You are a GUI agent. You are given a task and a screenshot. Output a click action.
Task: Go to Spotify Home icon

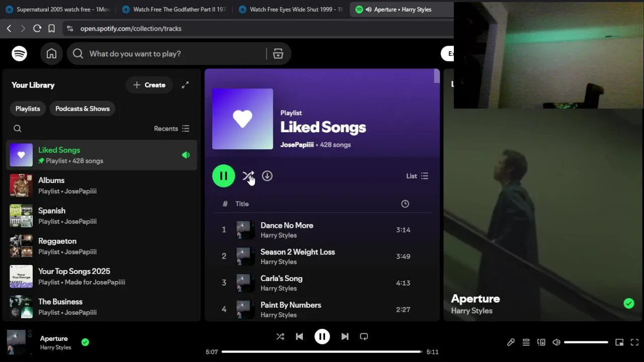51,54
